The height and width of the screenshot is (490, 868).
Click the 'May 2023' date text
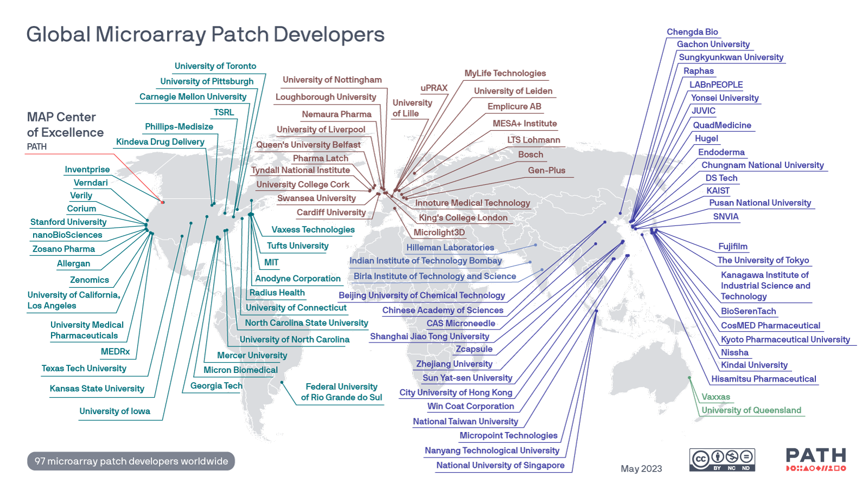click(641, 469)
